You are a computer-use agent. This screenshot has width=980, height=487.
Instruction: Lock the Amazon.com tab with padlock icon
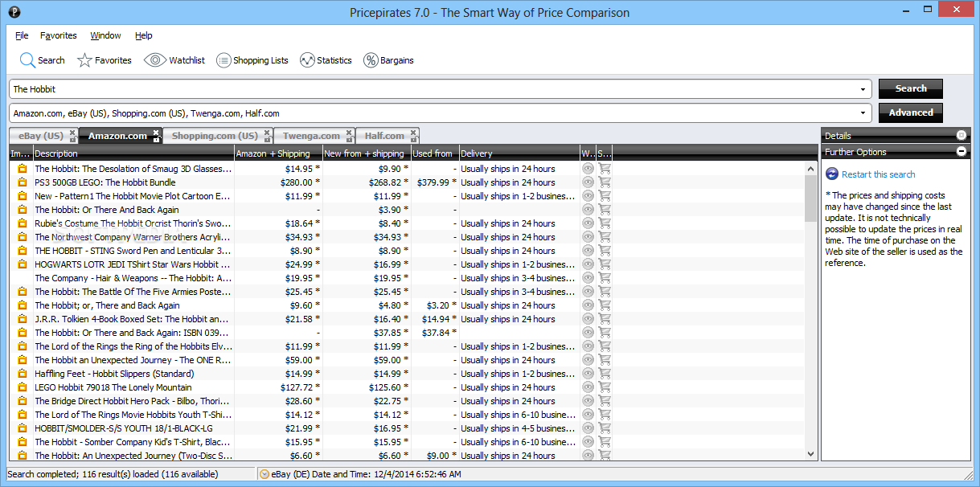[x=156, y=139]
